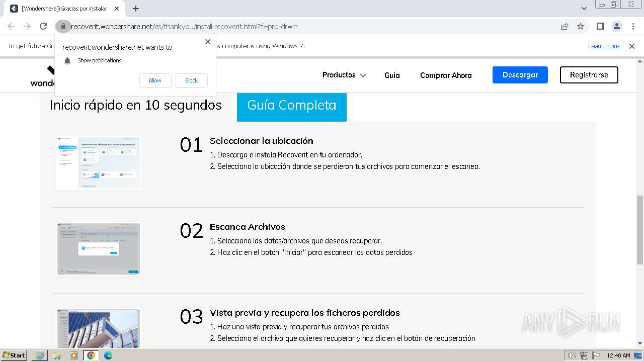Viewport: 644px width, 362px height.
Task: Click the Registrarse button
Action: (x=589, y=75)
